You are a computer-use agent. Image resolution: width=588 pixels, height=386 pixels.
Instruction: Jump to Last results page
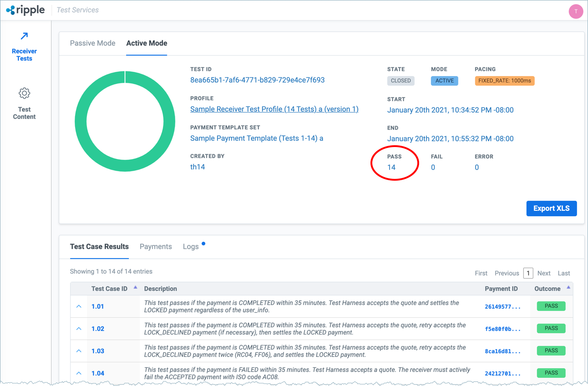tap(563, 273)
